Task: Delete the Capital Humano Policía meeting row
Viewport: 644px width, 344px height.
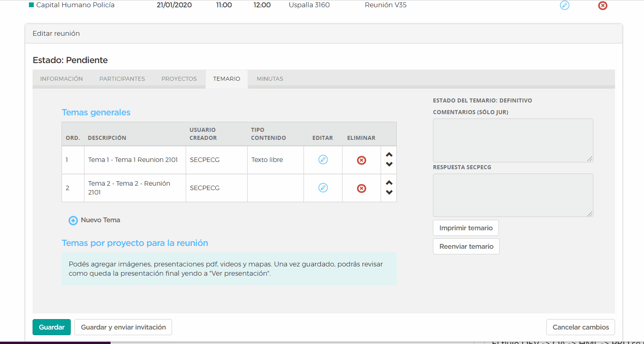Action: (x=603, y=6)
